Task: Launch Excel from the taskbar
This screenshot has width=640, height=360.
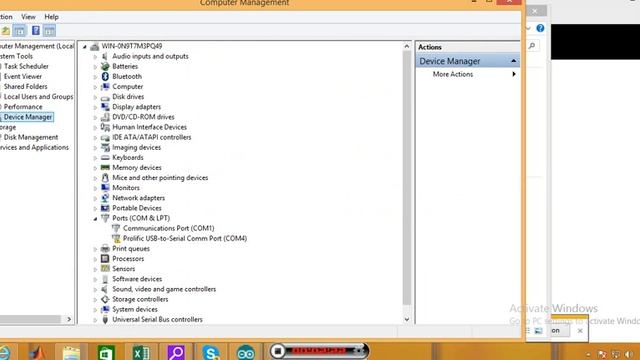Action: click(141, 352)
